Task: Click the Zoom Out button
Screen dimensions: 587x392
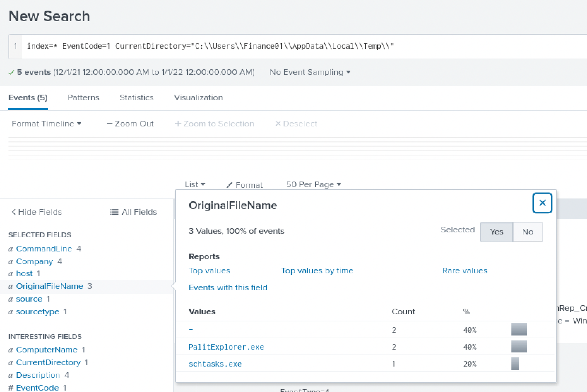Action: tap(130, 124)
